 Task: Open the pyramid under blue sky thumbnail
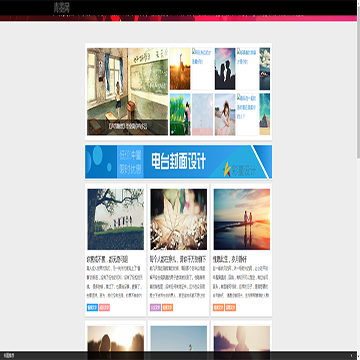[x=265, y=114]
